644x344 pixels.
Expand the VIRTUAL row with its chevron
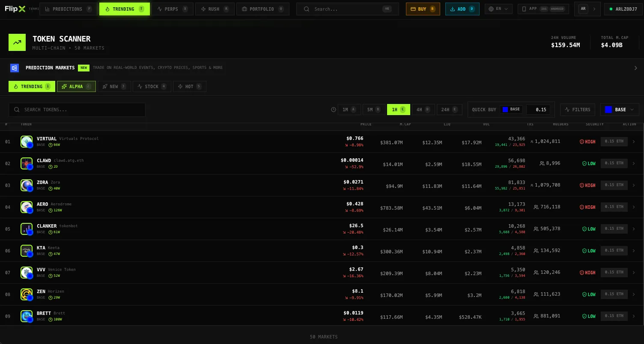click(634, 141)
